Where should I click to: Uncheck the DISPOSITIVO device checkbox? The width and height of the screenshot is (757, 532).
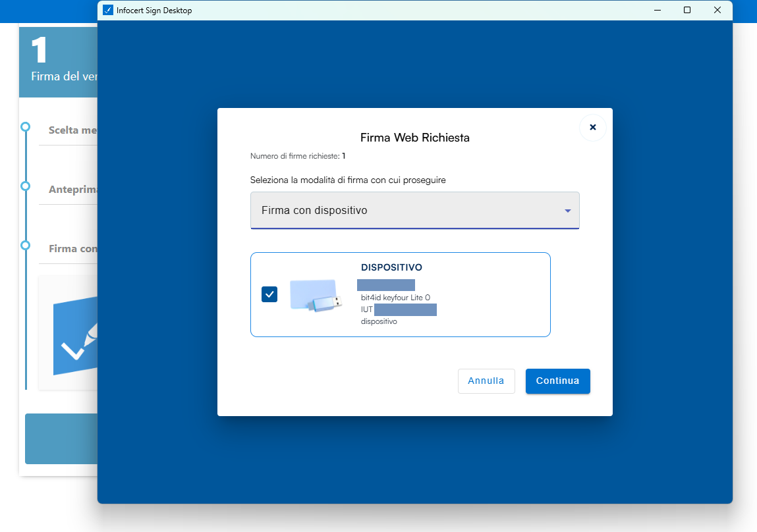tap(269, 294)
